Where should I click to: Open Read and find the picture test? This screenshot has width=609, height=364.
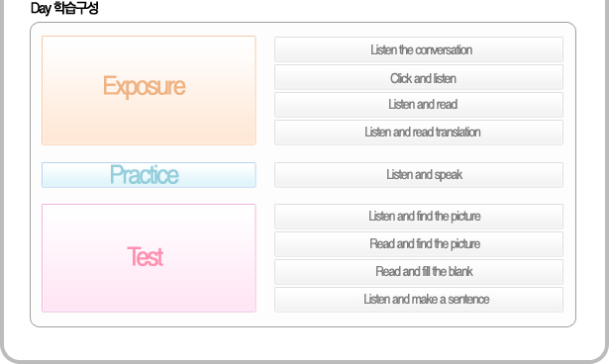(x=419, y=244)
